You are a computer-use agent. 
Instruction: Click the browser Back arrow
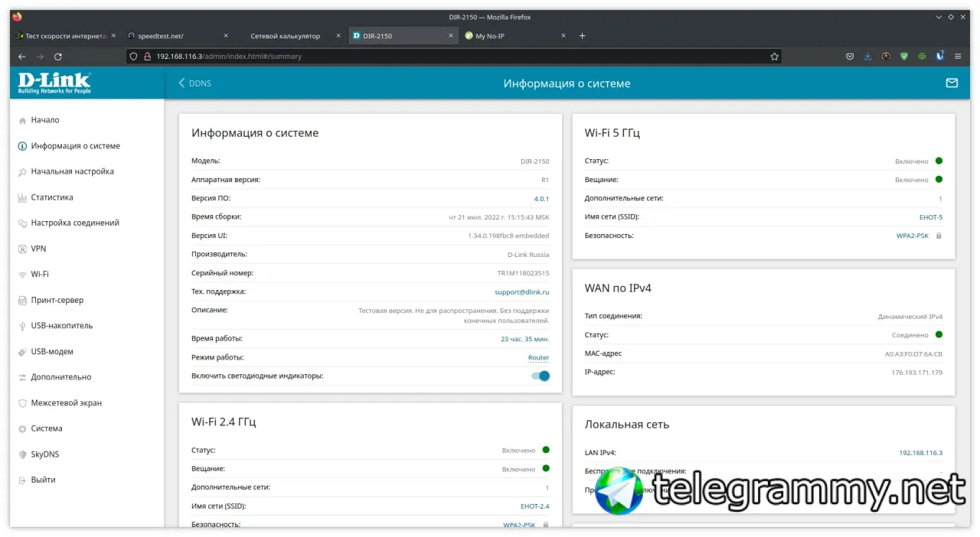coord(21,57)
